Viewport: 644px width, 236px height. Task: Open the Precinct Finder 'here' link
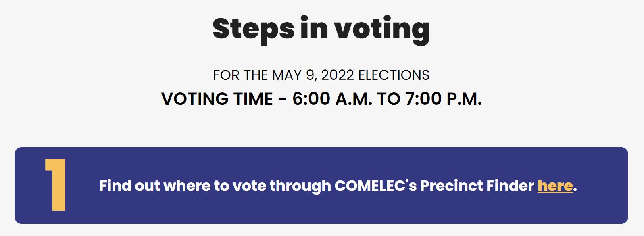(x=555, y=186)
